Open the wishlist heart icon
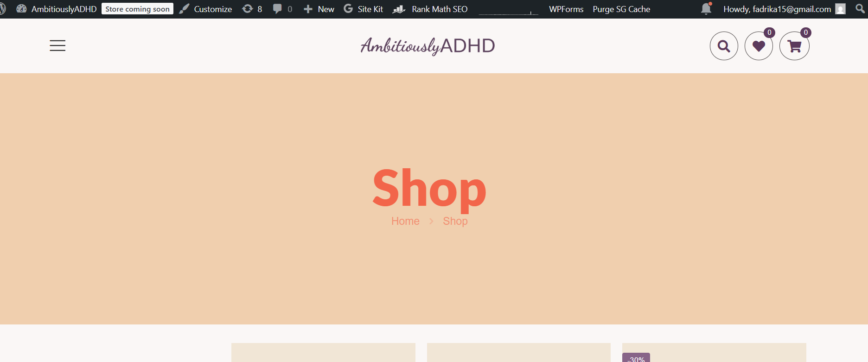 point(759,46)
